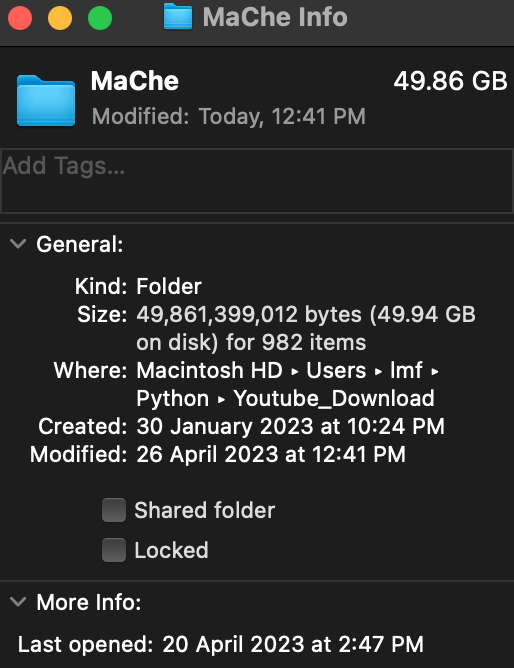The width and height of the screenshot is (514, 668).
Task: Enable the Locked checkbox
Action: click(114, 550)
